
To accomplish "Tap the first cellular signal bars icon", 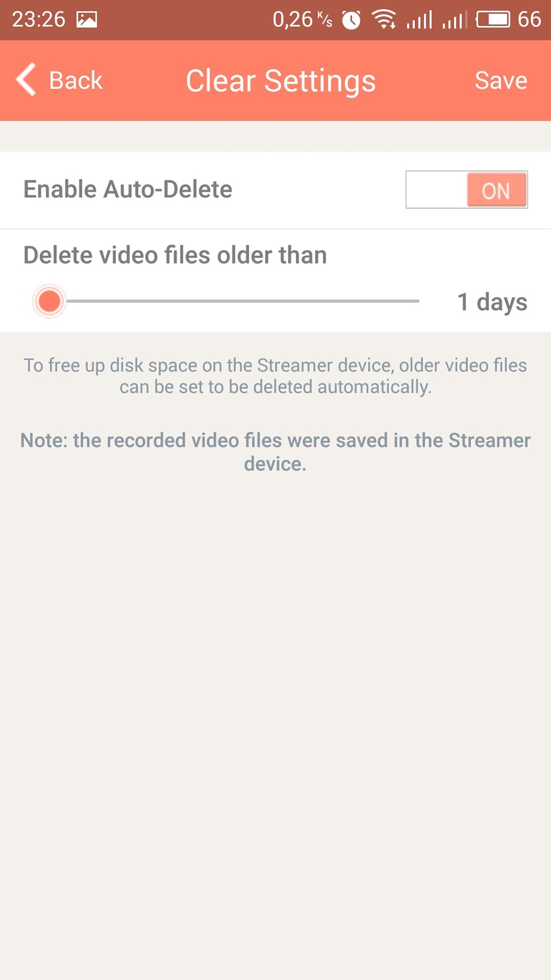I will coord(419,20).
